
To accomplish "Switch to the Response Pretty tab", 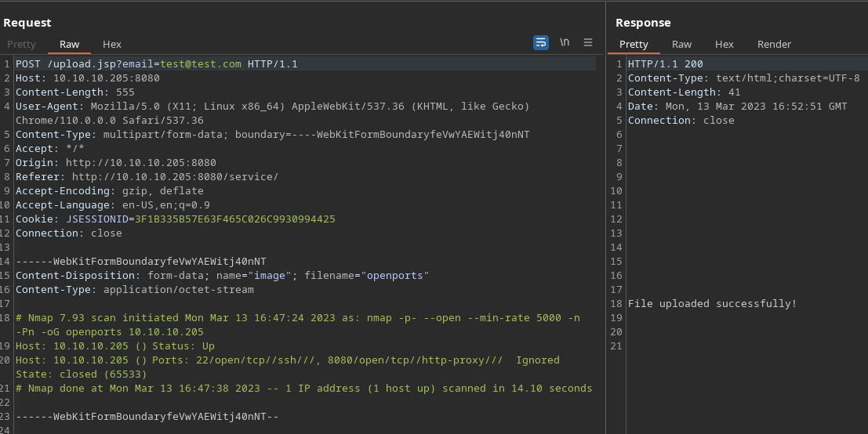I will tap(634, 45).
